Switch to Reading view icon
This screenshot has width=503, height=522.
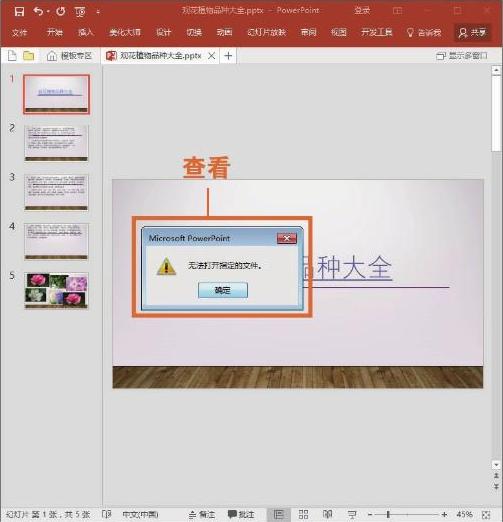(328, 514)
